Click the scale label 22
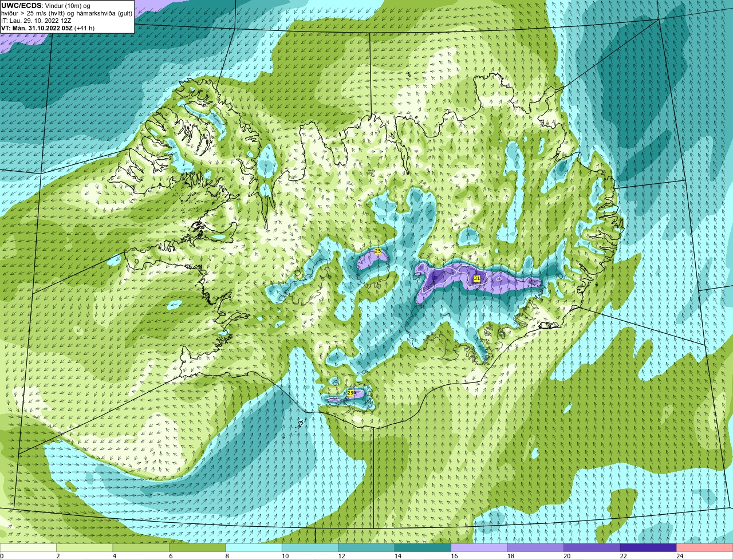Screen dimensions: 733x560 pos(623,556)
